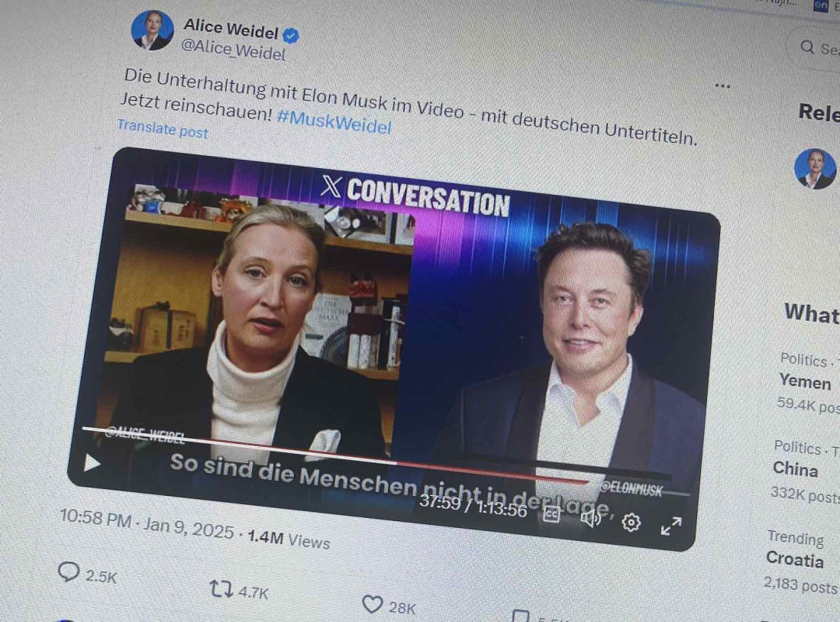Repost using the retweet icon with 4.7K

click(x=221, y=588)
